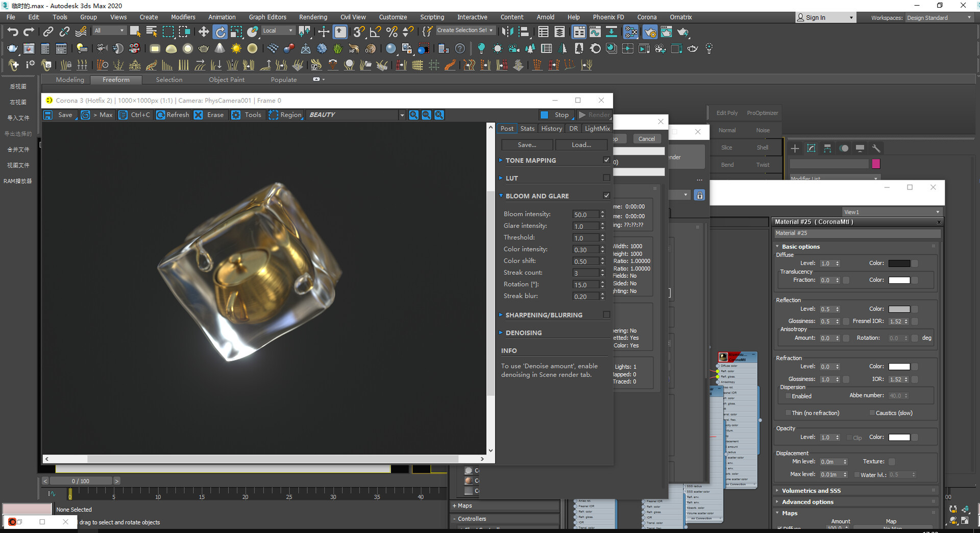Enable the LUT checkbox
The image size is (980, 533).
click(606, 178)
